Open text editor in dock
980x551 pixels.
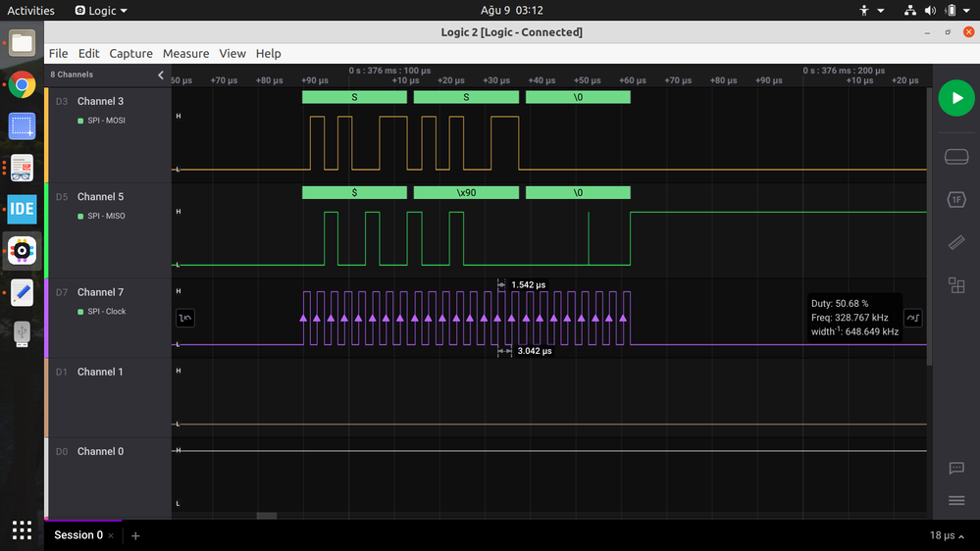[22, 292]
